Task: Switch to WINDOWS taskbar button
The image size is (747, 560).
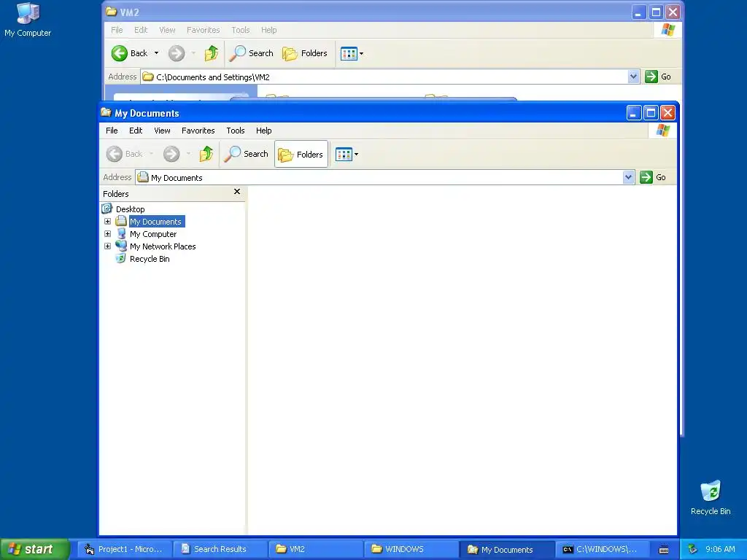Action: pyautogui.click(x=411, y=549)
